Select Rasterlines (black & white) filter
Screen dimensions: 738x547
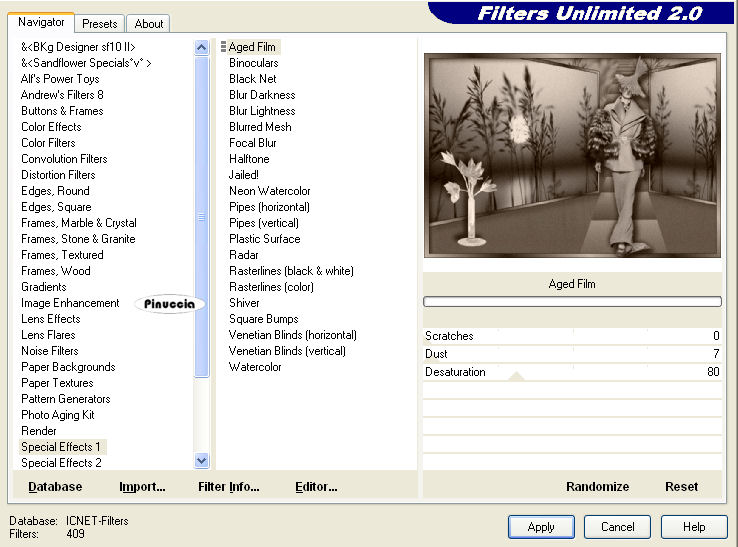[291, 271]
